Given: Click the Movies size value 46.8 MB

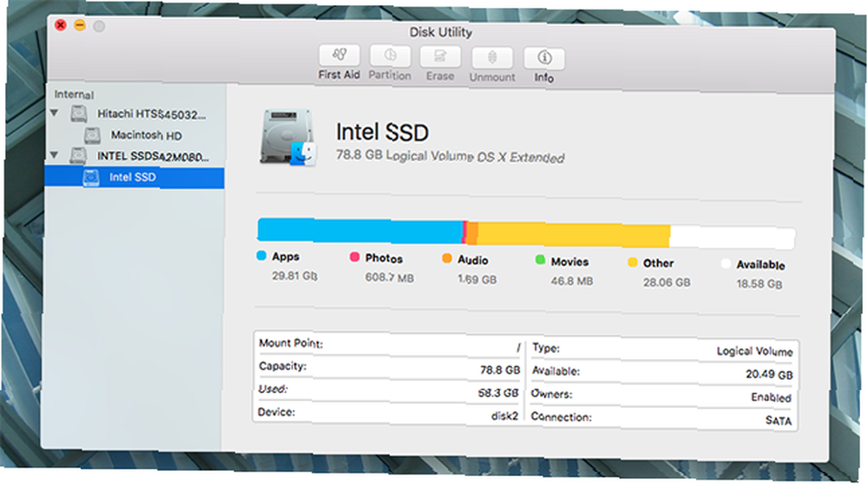Looking at the screenshot, I should click(572, 281).
